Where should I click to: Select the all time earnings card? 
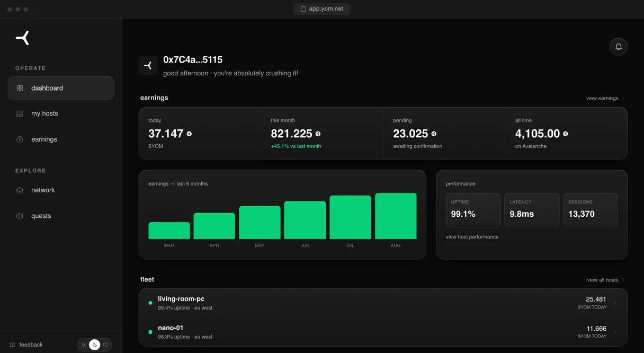click(x=567, y=134)
